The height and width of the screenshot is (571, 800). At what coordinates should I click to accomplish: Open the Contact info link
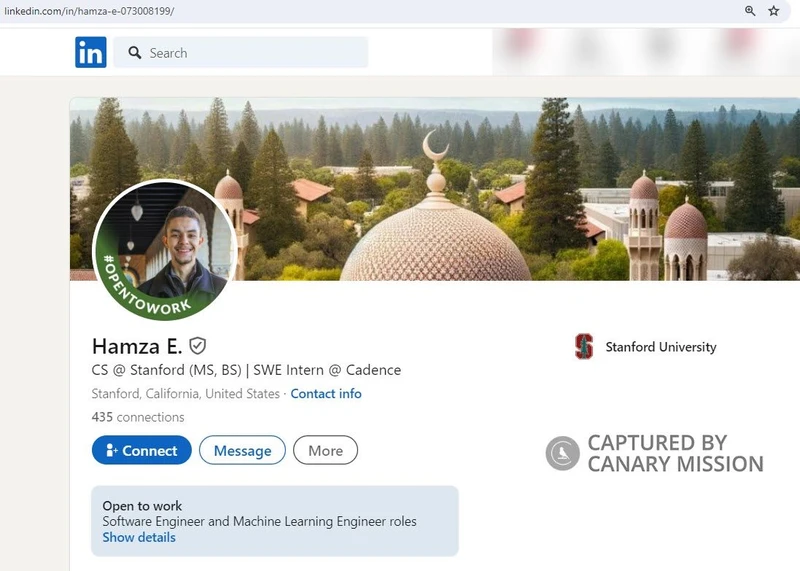(326, 393)
